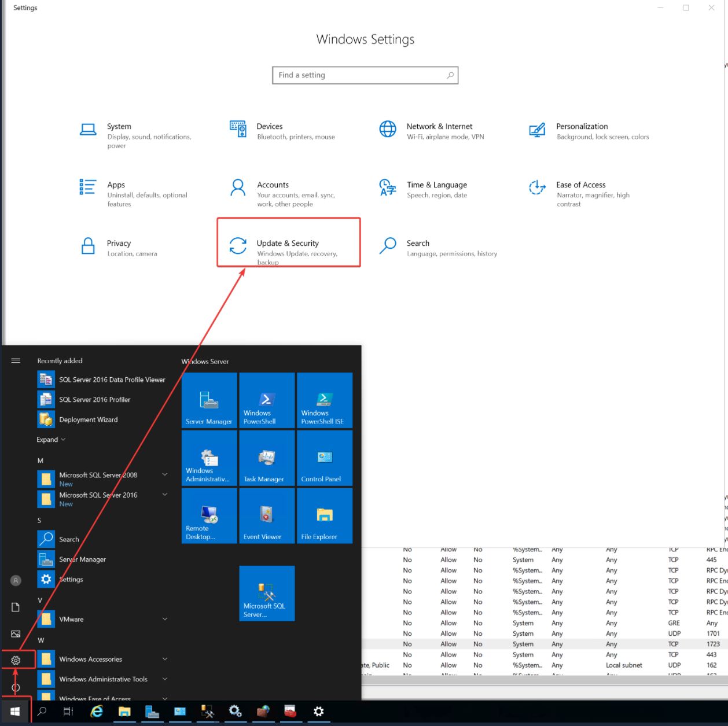Open Deployment Wizard from Recently added
The height and width of the screenshot is (726, 728).
102,419
